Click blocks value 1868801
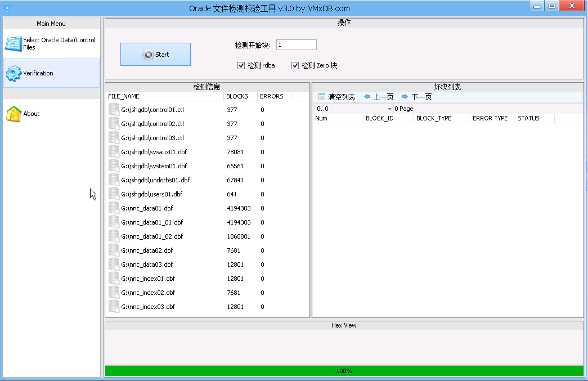Screen dimensions: 588x381 tap(239, 236)
